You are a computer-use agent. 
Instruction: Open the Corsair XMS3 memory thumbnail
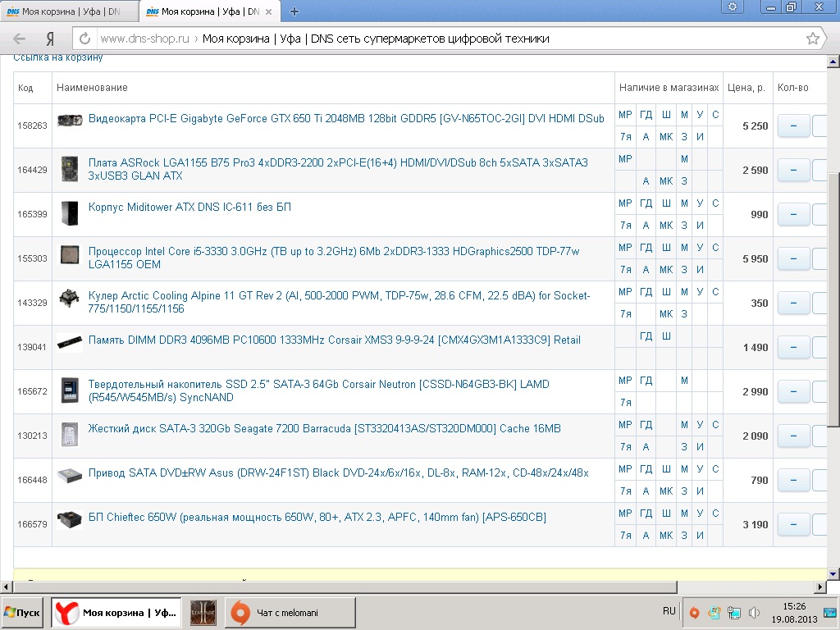point(70,342)
